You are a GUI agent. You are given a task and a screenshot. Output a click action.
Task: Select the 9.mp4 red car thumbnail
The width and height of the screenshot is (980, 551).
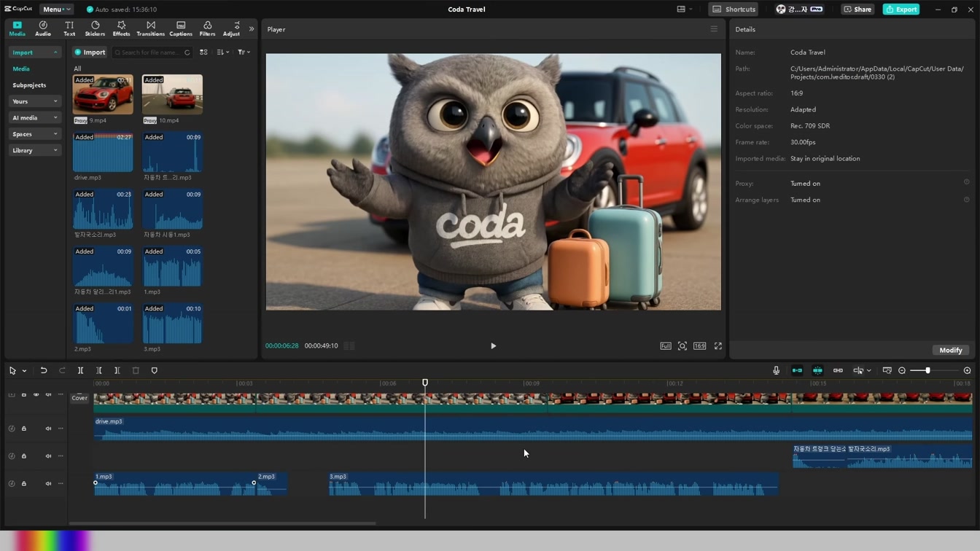coord(103,94)
